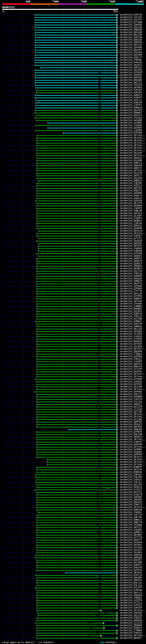Select hit UniRef100_B9SU88

click(x=131, y=32)
